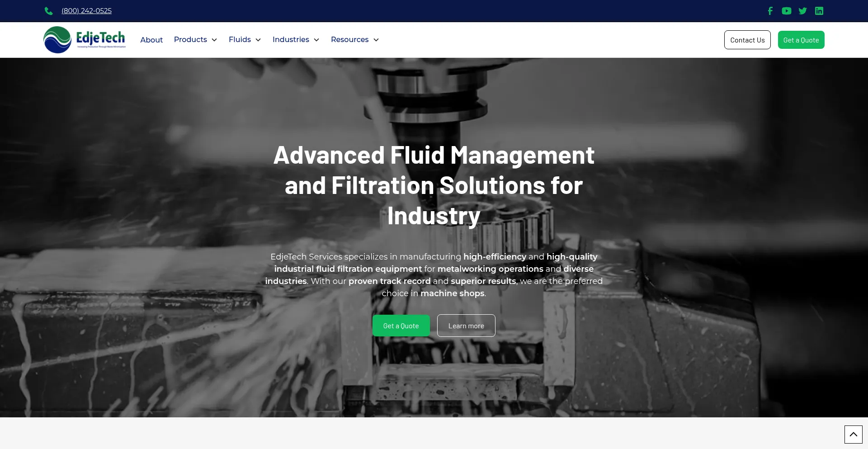The height and width of the screenshot is (449, 868).
Task: Open the Twitter social icon
Action: (x=803, y=11)
